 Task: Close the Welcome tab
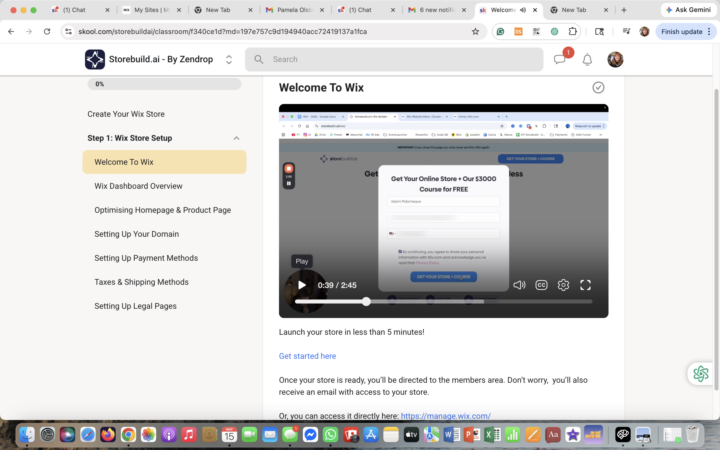[x=535, y=10]
